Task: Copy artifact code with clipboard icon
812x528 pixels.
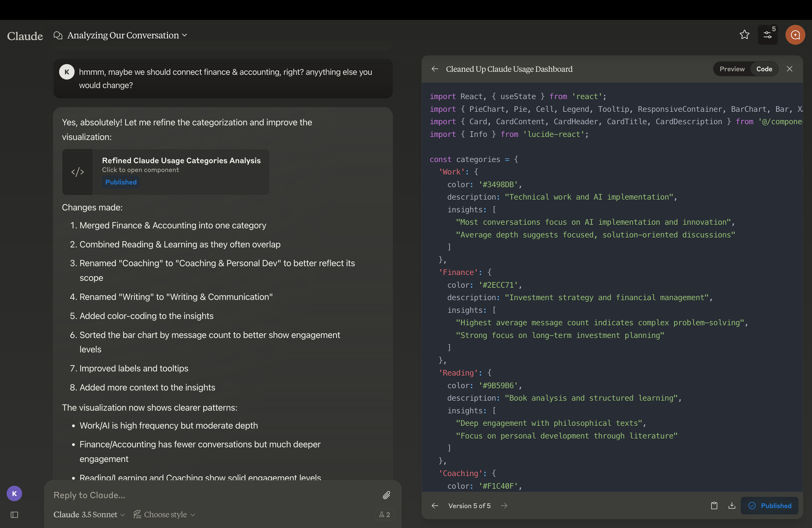Action: [714, 505]
